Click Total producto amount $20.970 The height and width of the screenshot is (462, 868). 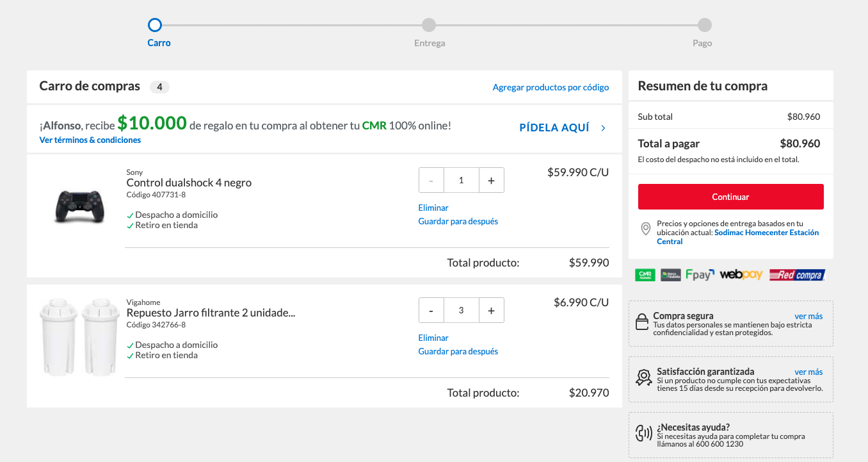pyautogui.click(x=589, y=393)
